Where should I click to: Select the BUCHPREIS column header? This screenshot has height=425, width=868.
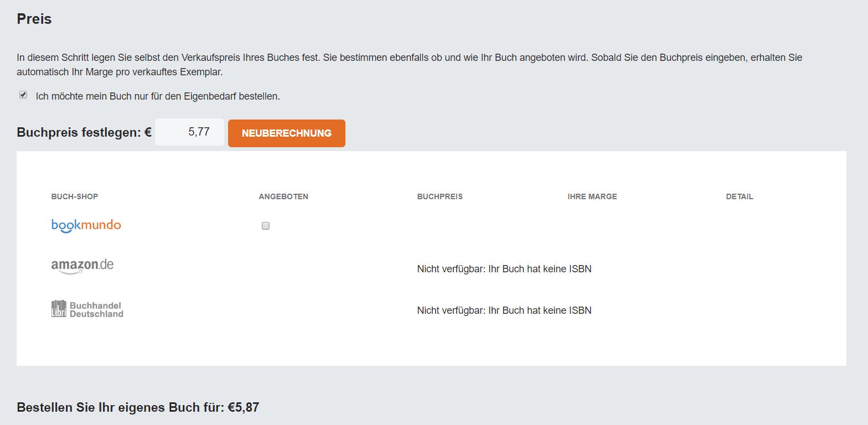(x=440, y=196)
